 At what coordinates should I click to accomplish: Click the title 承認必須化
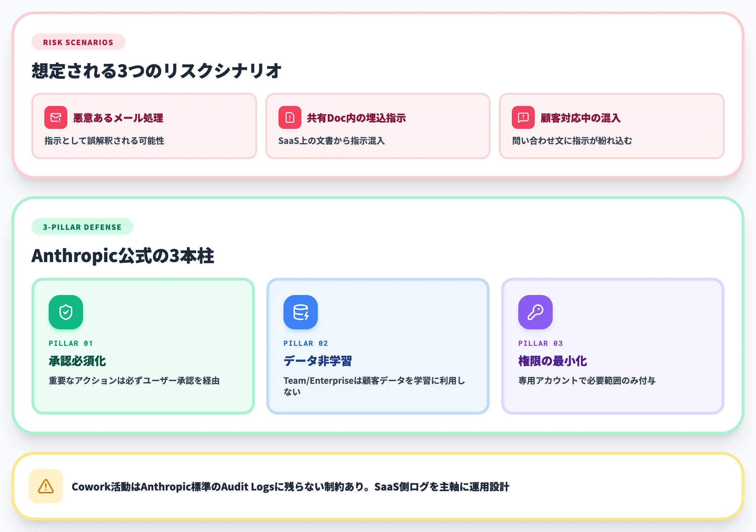(77, 361)
